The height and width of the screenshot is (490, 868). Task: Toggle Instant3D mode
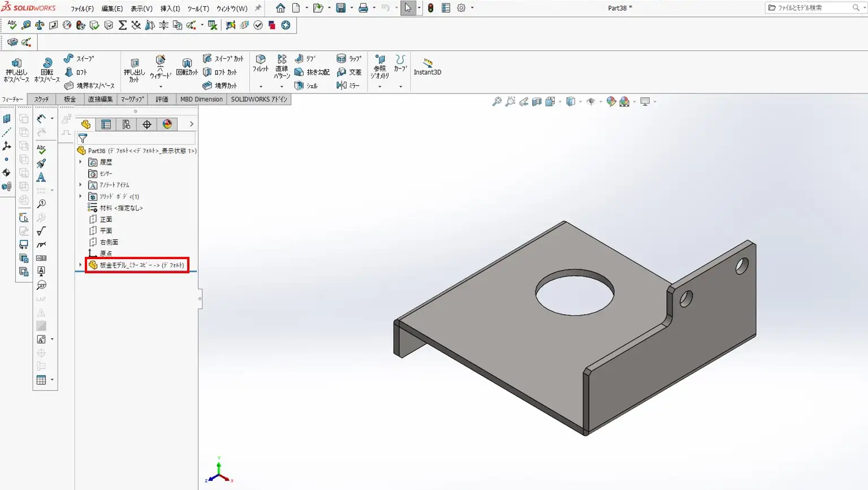[427, 66]
